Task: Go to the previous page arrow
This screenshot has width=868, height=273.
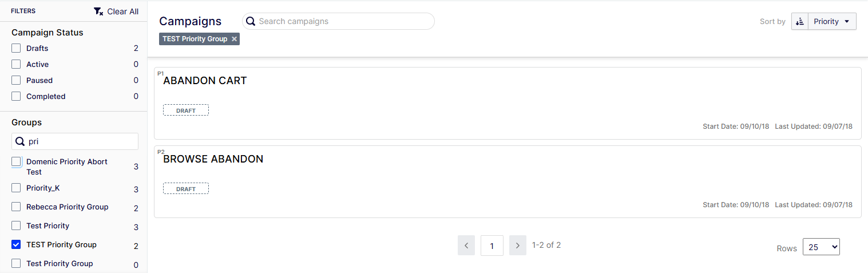Action: coord(466,246)
